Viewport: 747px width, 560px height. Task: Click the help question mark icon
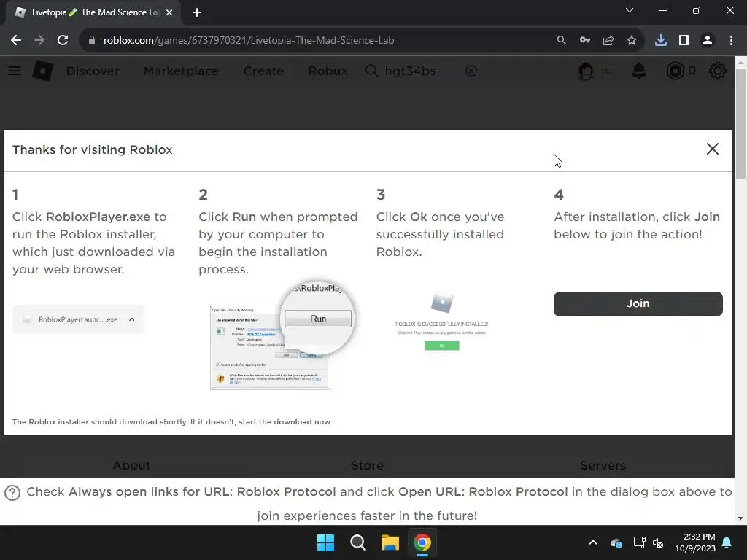click(x=12, y=493)
